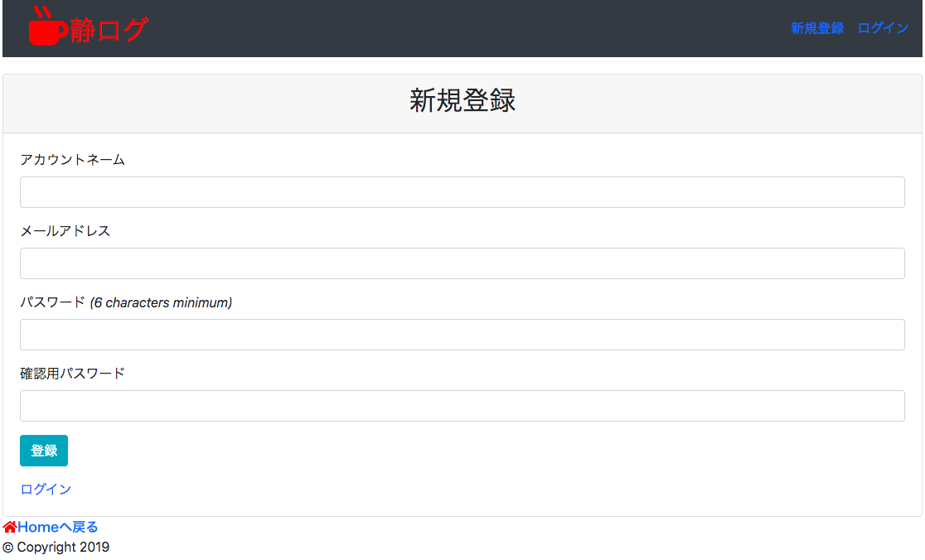Focus the 確認用パスワード input box
This screenshot has height=560, width=925.
tap(462, 406)
